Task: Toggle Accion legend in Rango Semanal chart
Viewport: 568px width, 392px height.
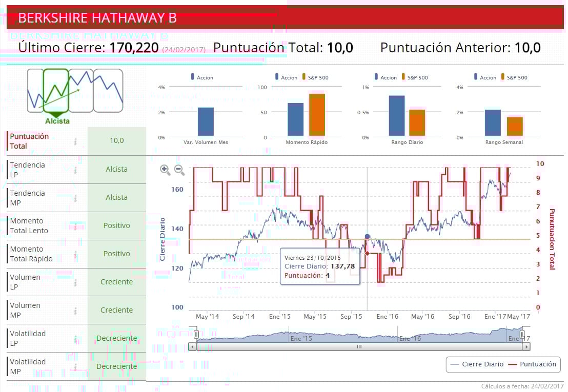Action: 485,77
